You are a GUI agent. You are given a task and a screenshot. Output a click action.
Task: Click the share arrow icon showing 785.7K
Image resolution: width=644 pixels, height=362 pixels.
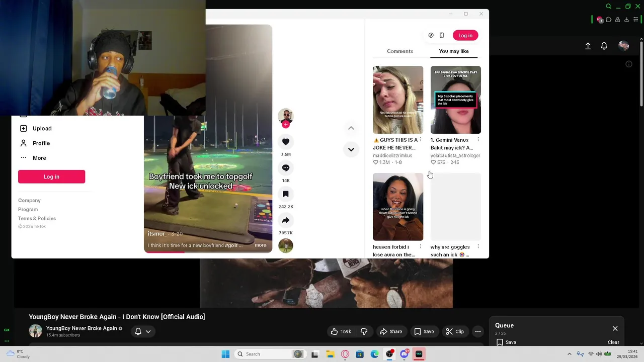(286, 220)
